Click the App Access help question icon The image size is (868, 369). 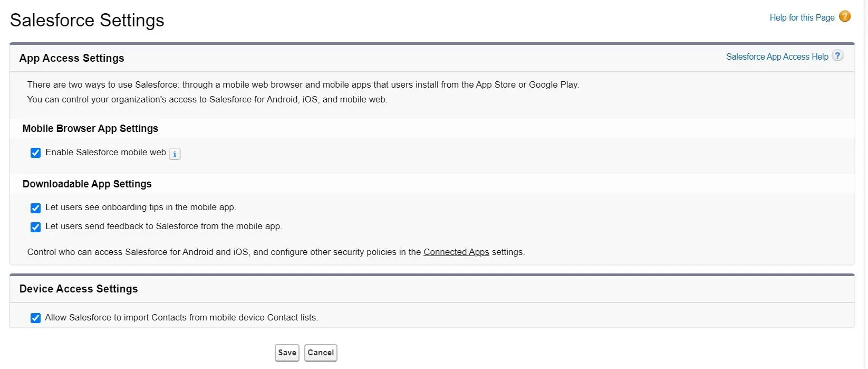coord(837,56)
